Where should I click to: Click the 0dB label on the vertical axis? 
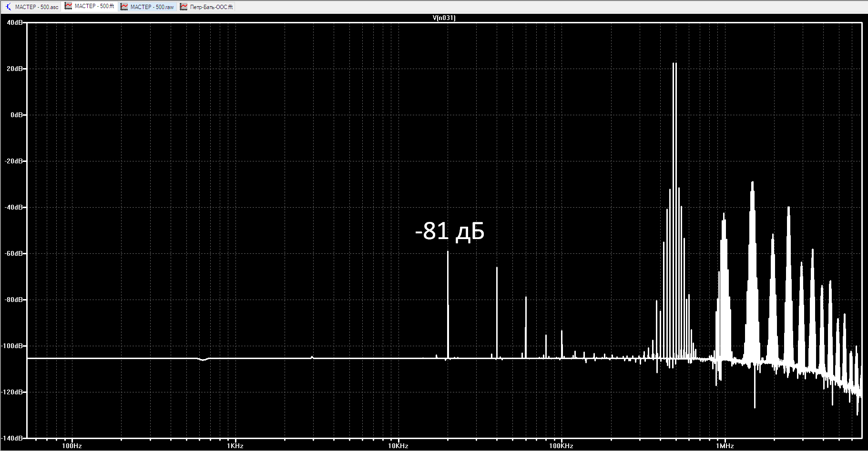click(x=17, y=115)
